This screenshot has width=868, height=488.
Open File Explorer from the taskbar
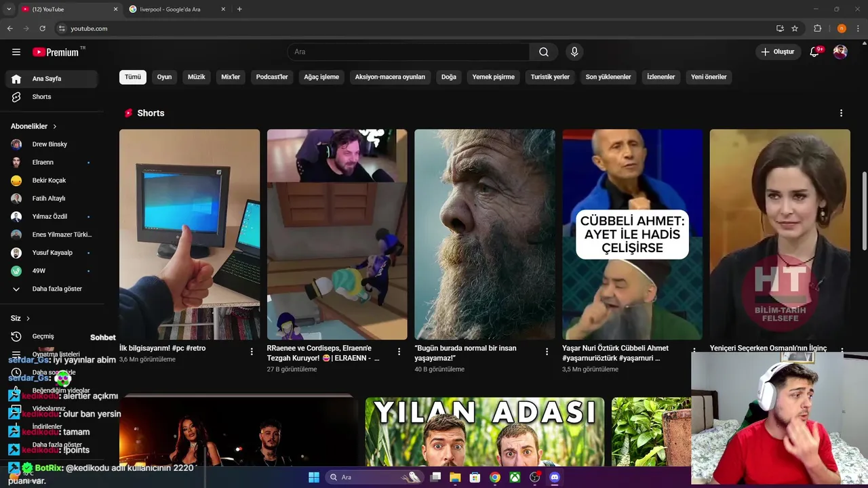point(455,477)
